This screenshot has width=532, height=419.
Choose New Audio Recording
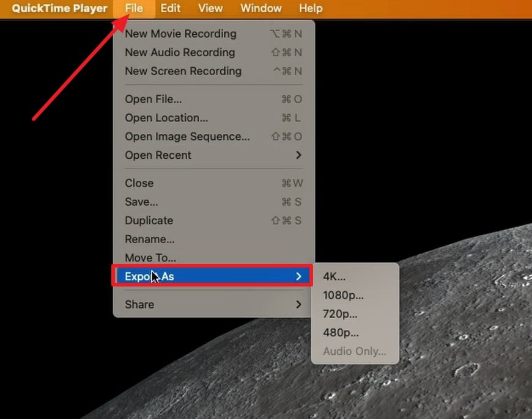click(x=214, y=53)
